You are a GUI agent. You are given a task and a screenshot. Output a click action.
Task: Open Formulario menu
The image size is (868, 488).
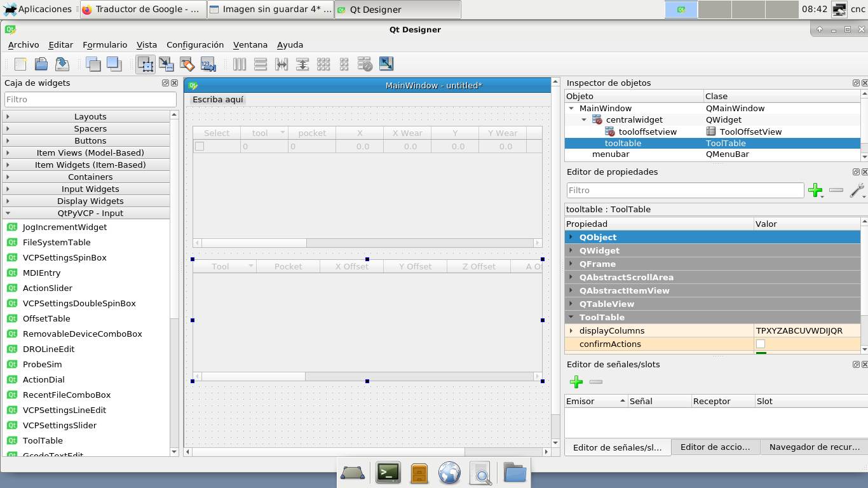pos(105,44)
